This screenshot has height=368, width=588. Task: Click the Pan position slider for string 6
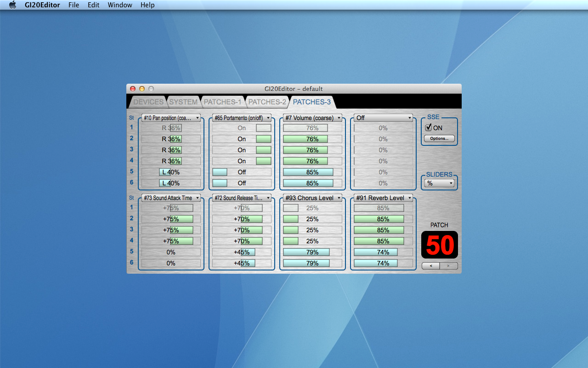coord(171,183)
